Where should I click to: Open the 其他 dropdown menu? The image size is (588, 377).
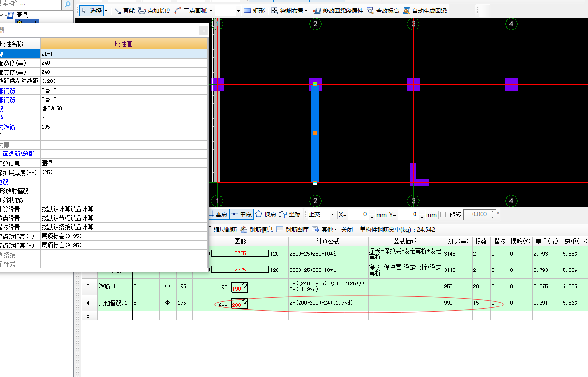tap(324, 229)
